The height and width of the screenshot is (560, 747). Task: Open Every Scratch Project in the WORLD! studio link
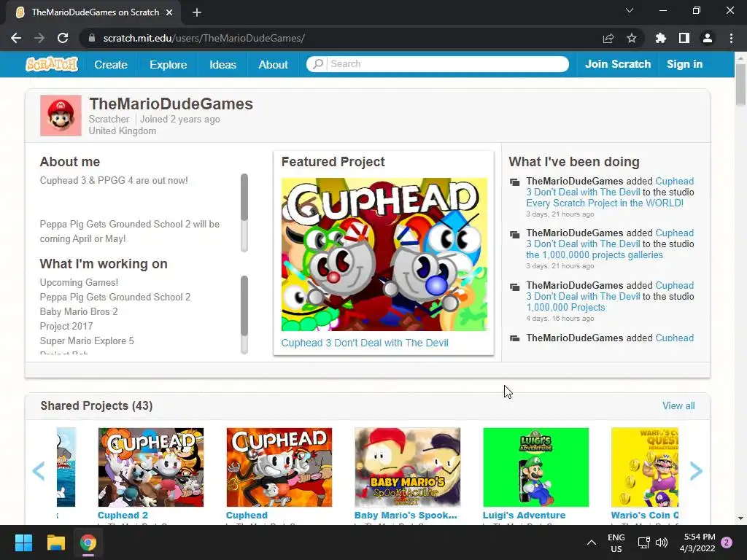605,203
